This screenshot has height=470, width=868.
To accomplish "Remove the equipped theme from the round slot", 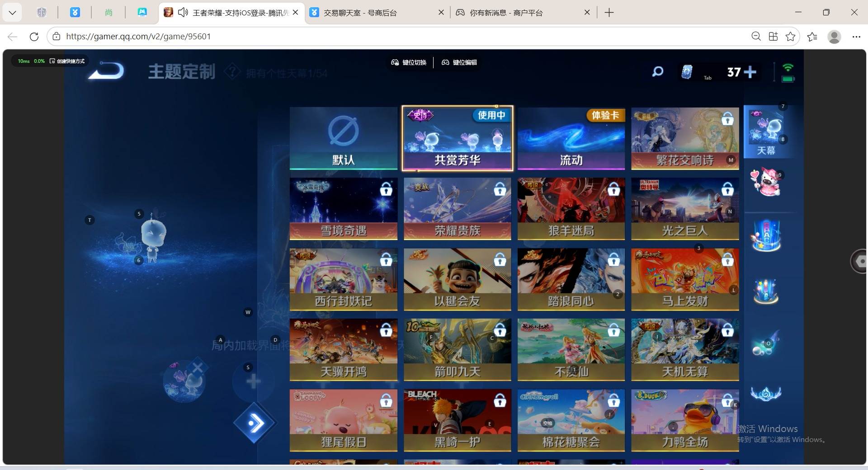I will point(198,368).
